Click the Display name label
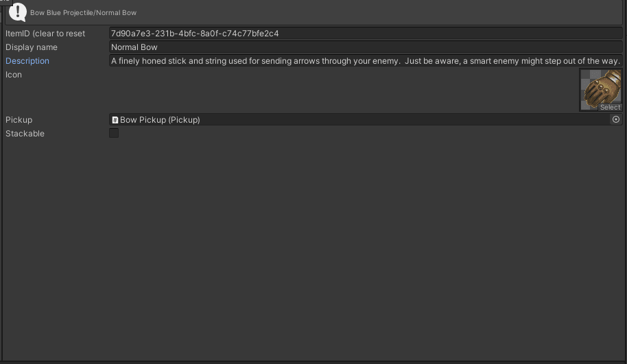Screen dimensions: 627x364 [x=32, y=47]
